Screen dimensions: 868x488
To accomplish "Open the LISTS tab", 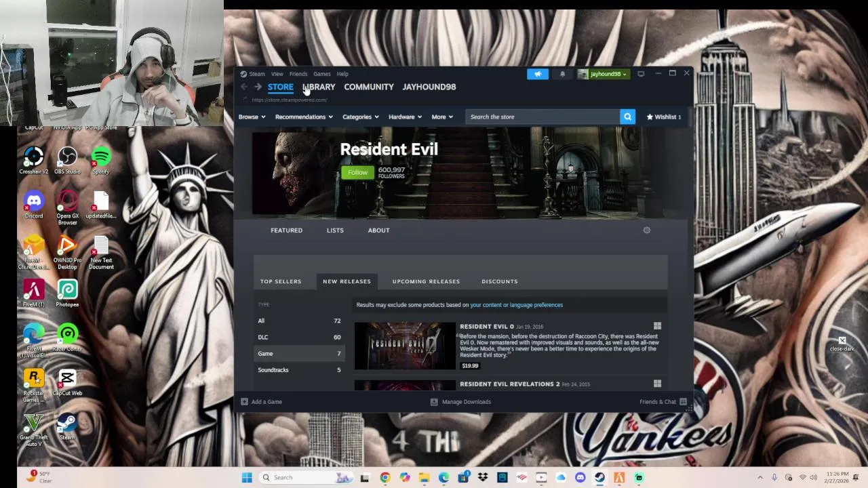I will pos(335,230).
